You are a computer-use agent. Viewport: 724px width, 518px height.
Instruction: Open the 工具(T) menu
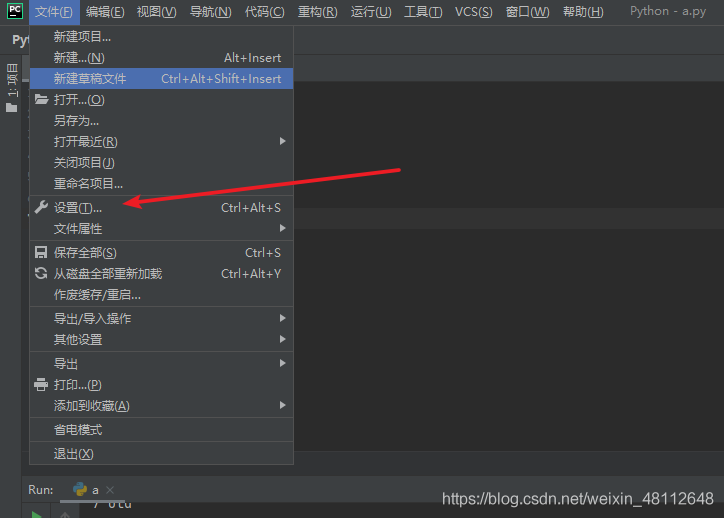pyautogui.click(x=423, y=12)
